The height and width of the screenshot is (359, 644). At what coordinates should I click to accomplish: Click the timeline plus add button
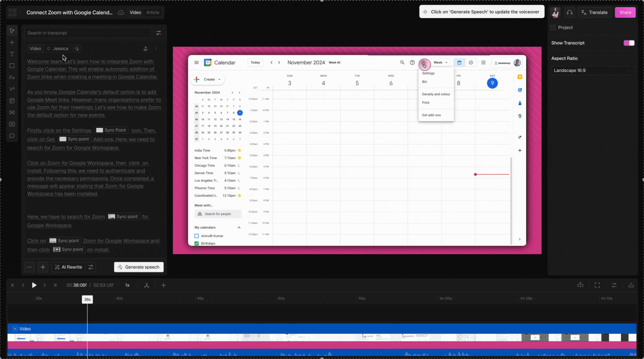(x=164, y=285)
